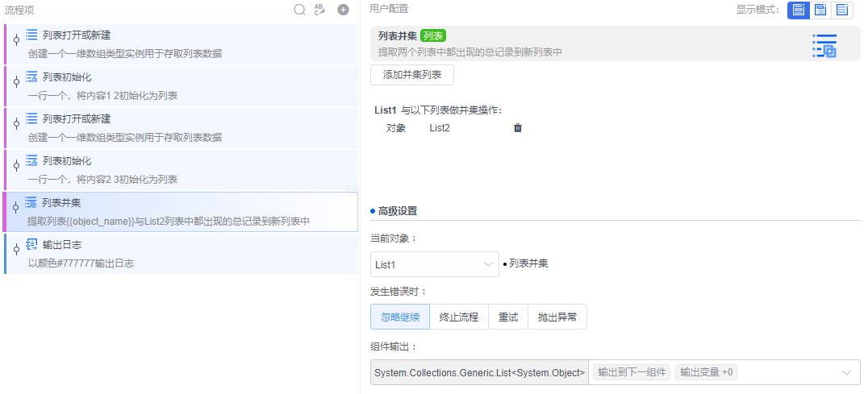Click the search icon in the flow items header
Viewport: 868px width, 394px height.
[x=299, y=10]
